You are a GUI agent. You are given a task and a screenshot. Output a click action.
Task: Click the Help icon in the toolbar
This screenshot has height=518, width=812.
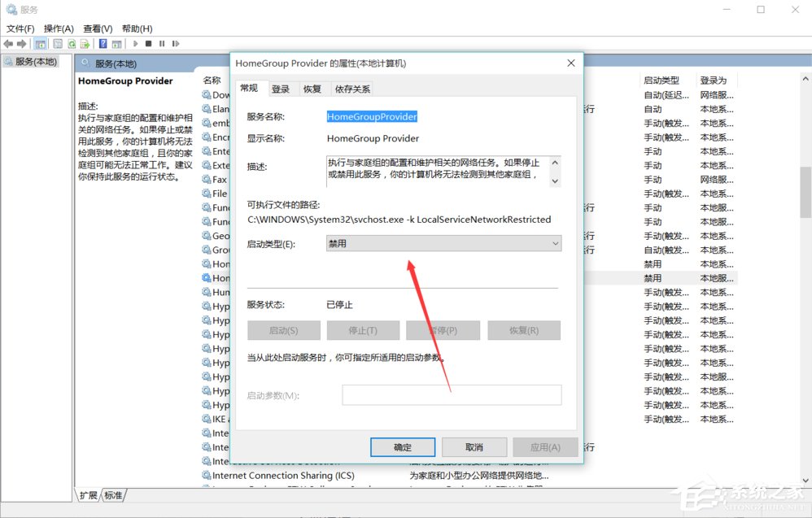(102, 43)
